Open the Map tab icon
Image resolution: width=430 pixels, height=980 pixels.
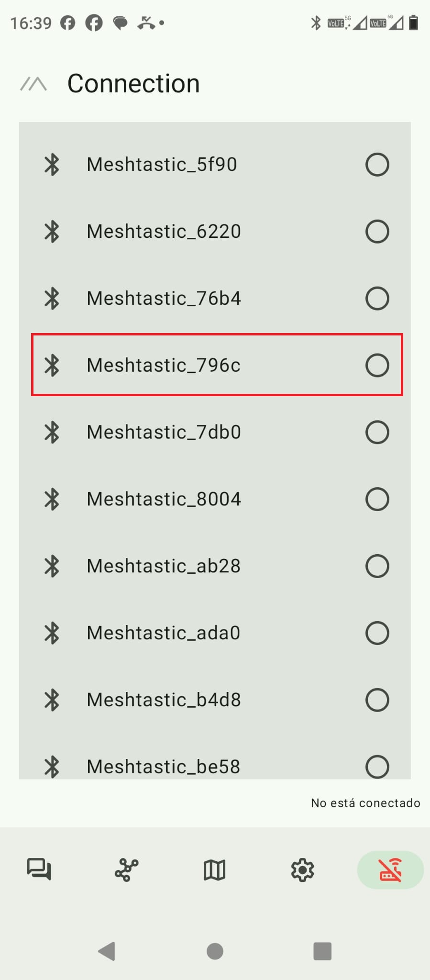point(214,869)
